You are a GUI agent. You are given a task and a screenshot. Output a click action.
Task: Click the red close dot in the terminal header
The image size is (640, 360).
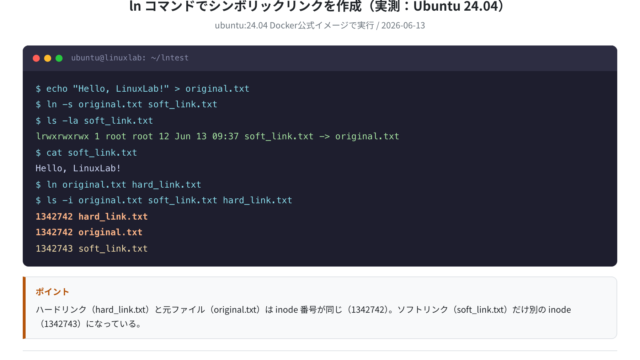(36, 58)
